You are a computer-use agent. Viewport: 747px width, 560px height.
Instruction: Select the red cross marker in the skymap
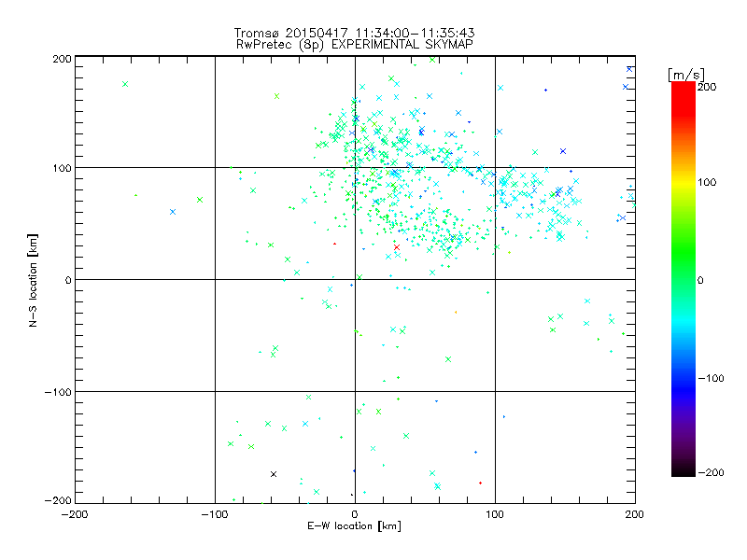(x=397, y=247)
